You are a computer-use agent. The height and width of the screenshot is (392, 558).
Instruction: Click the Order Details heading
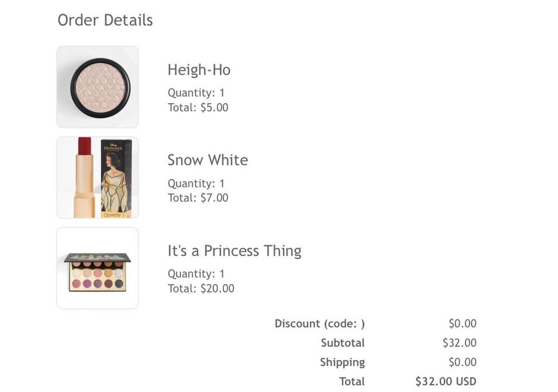[x=105, y=20]
